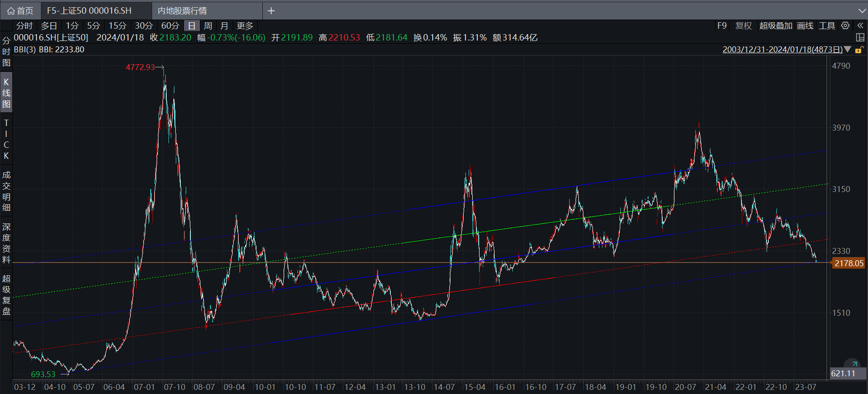Click the 画线 drawing button
The width and height of the screenshot is (868, 394).
click(x=805, y=26)
